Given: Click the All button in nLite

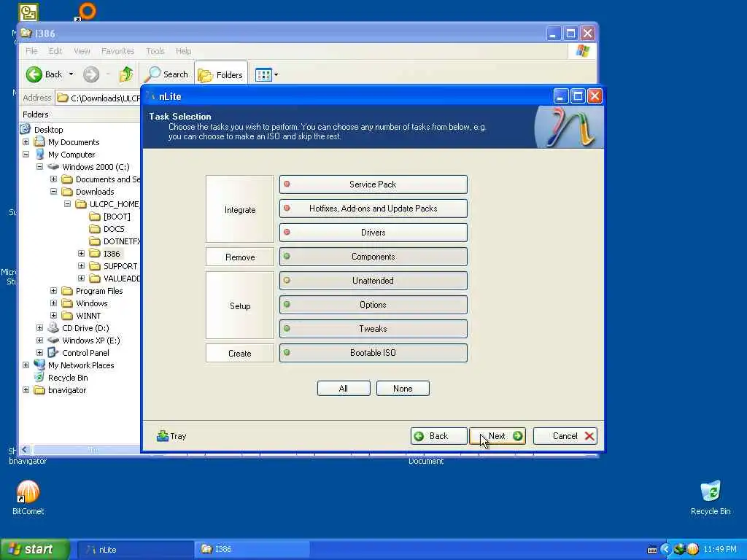Looking at the screenshot, I should click(x=344, y=389).
